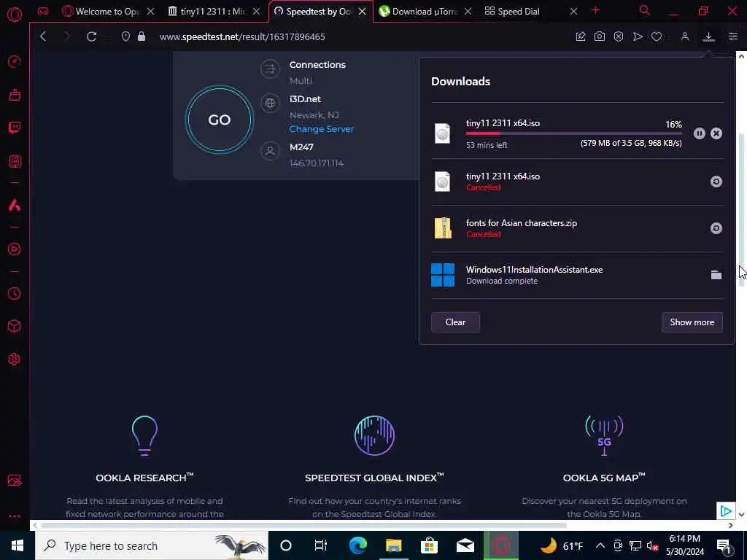Open the Opera GX main menu logo

[x=15, y=14]
